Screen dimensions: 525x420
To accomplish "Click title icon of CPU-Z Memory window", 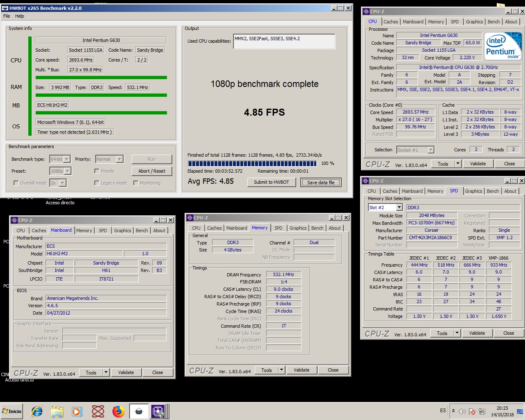I will coord(189,218).
